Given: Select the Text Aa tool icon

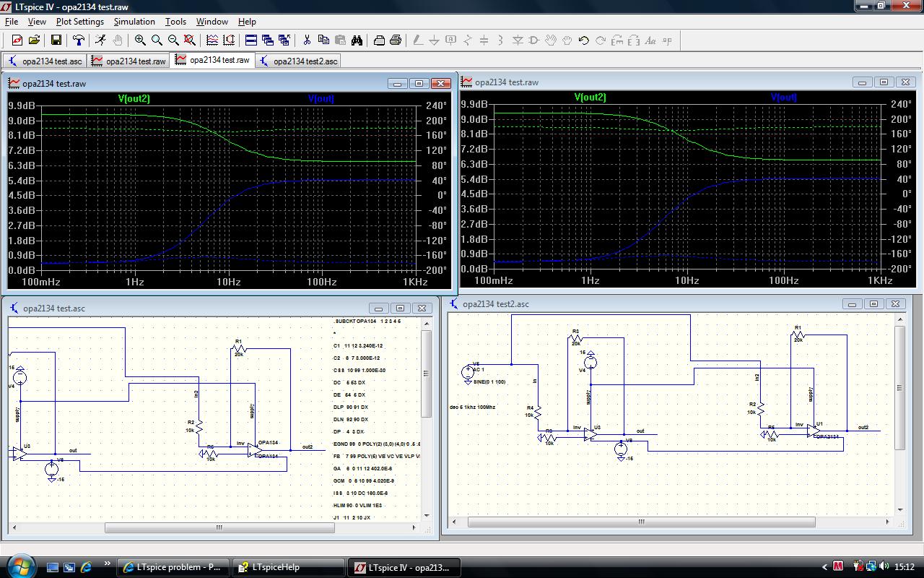Looking at the screenshot, I should click(x=650, y=40).
